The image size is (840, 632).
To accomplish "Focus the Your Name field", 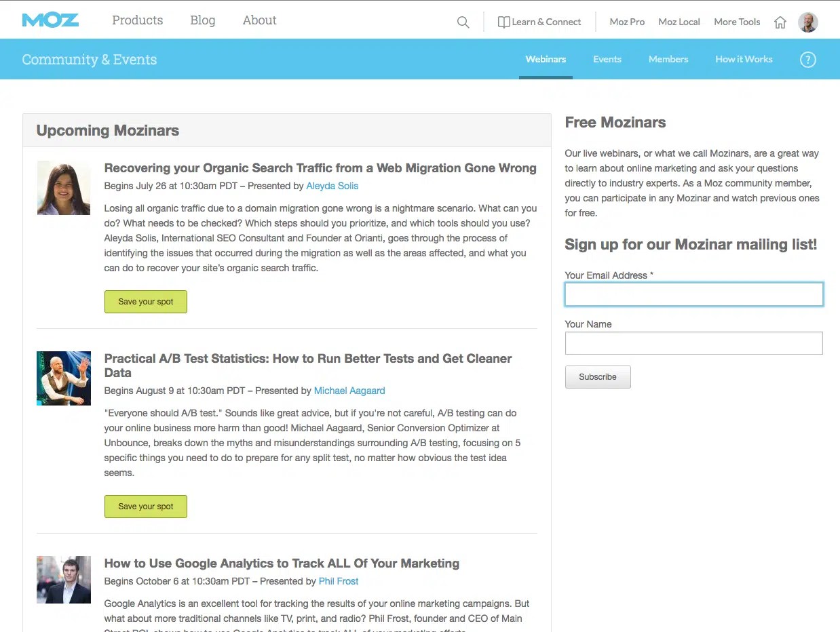I will [x=694, y=343].
